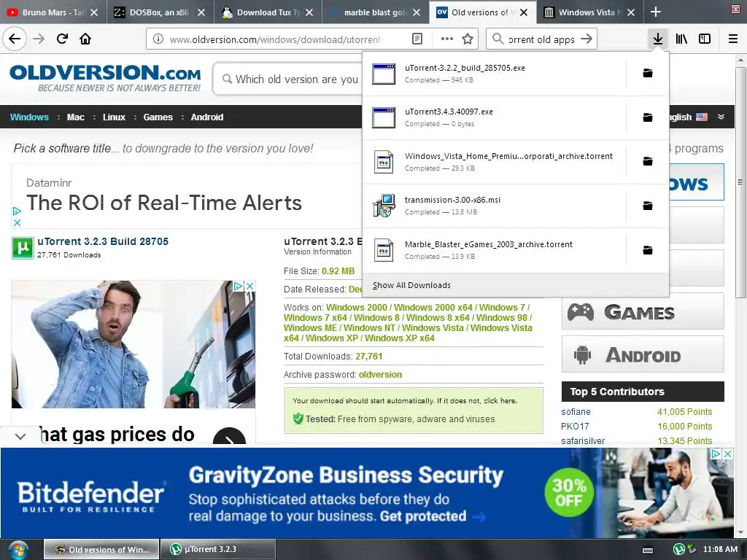Screen dimensions: 747x560
Task: Select Mac in site navigation
Action: 75,117
